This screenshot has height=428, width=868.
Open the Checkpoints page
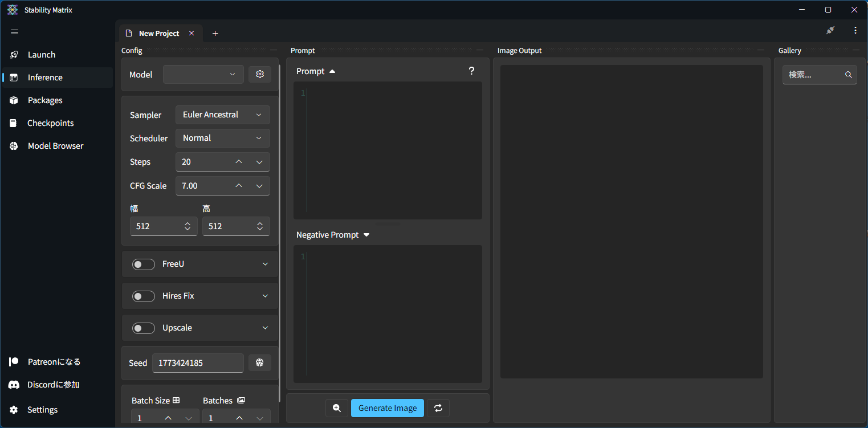tap(57, 123)
